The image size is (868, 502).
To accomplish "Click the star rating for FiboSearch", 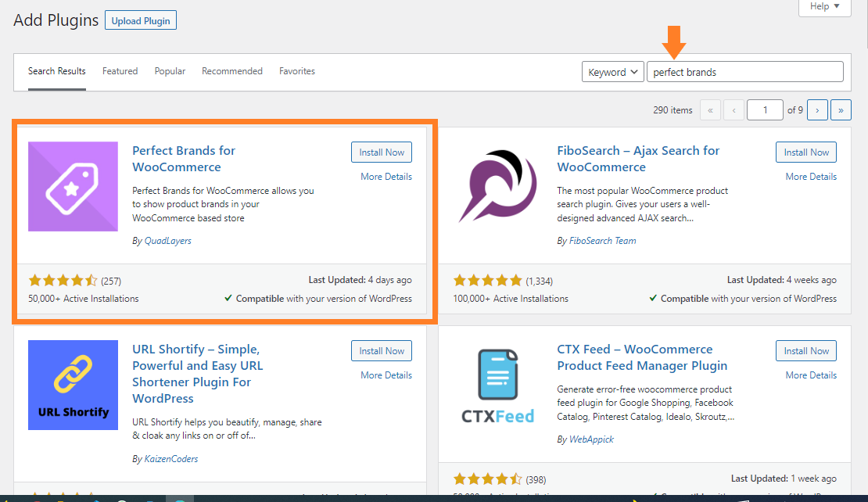I will (488, 281).
